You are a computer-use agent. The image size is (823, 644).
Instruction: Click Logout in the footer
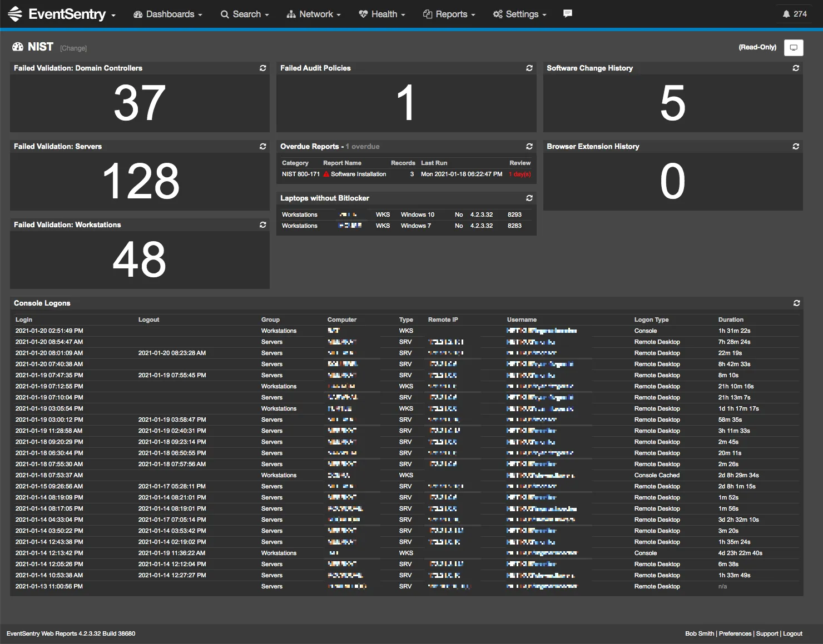pyautogui.click(x=792, y=633)
